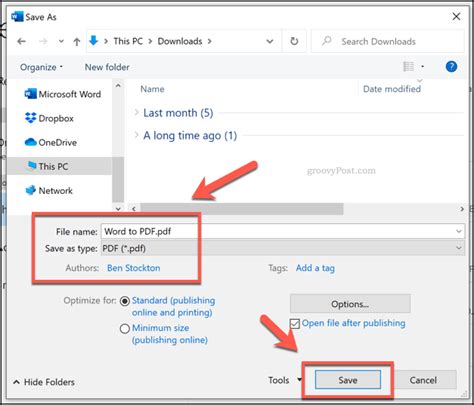Open the Organize menu
Viewport: 474px width, 405px height.
[x=41, y=67]
